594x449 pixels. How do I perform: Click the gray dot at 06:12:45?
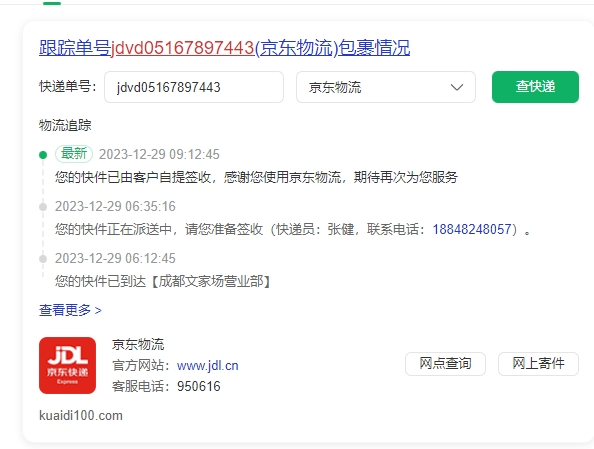coord(43,258)
